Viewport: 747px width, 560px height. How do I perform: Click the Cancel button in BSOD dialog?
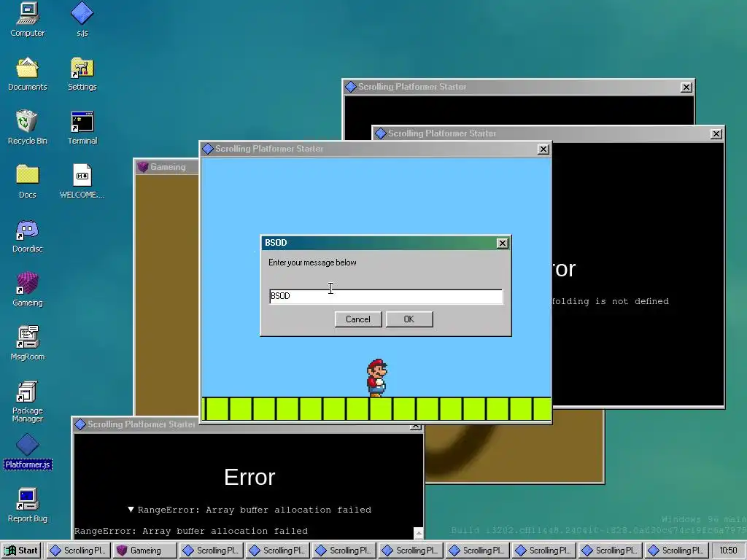point(357,319)
